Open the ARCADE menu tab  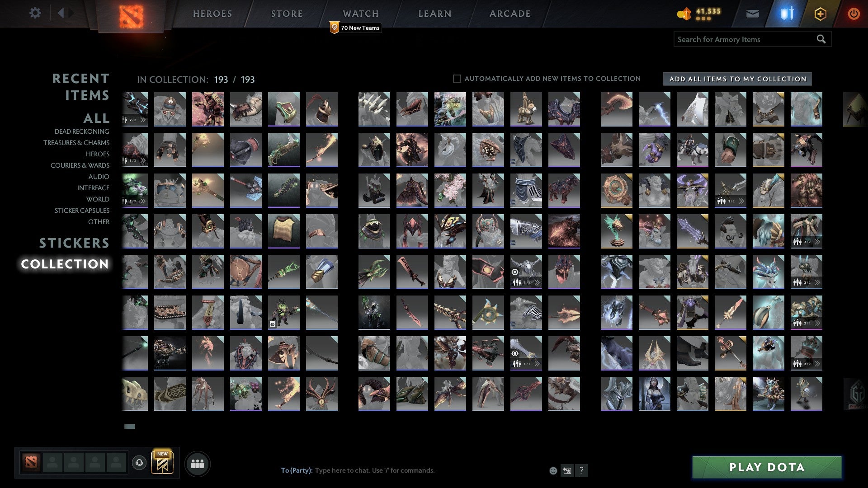509,13
